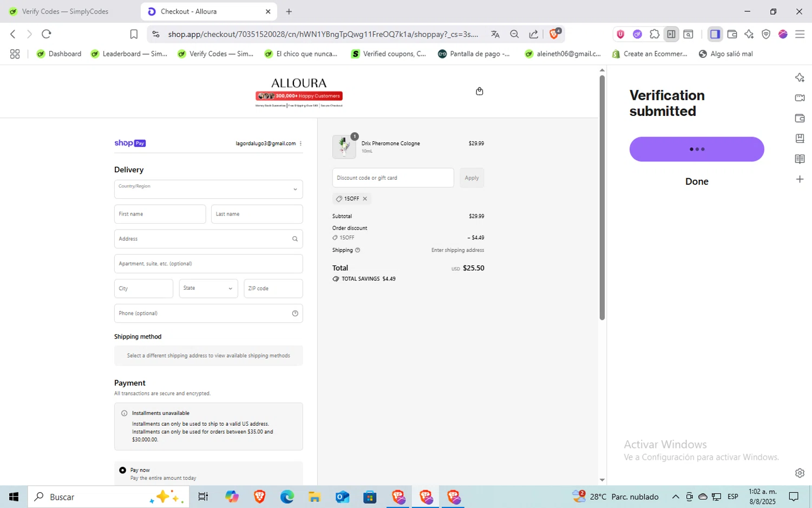Open email account options three dots
The width and height of the screenshot is (812, 508).
pyautogui.click(x=300, y=144)
